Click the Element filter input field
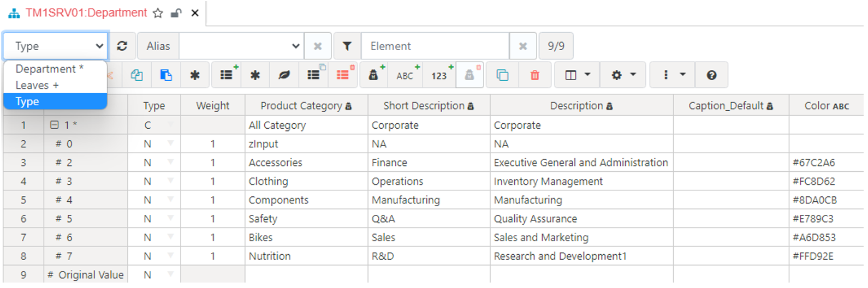 [435, 46]
